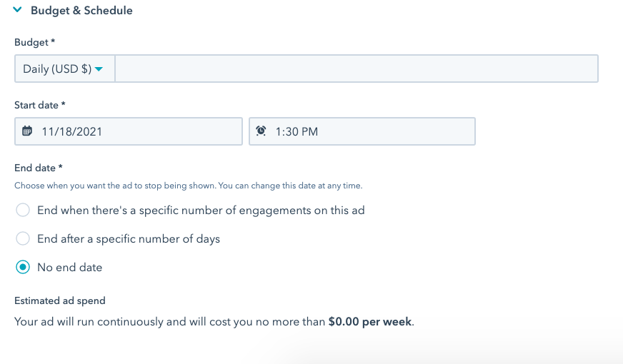Click the "Budget *" field label
Viewport: 623px width, 364px height.
pyautogui.click(x=34, y=43)
